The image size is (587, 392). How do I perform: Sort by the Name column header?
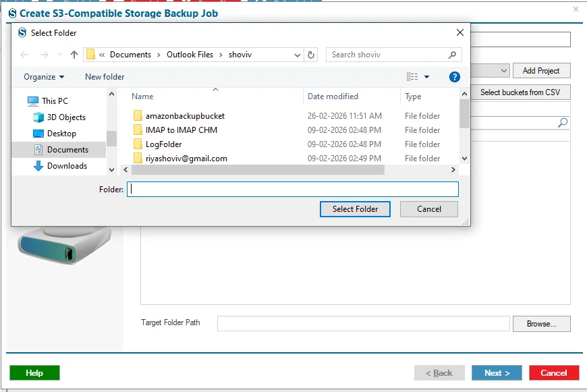142,96
